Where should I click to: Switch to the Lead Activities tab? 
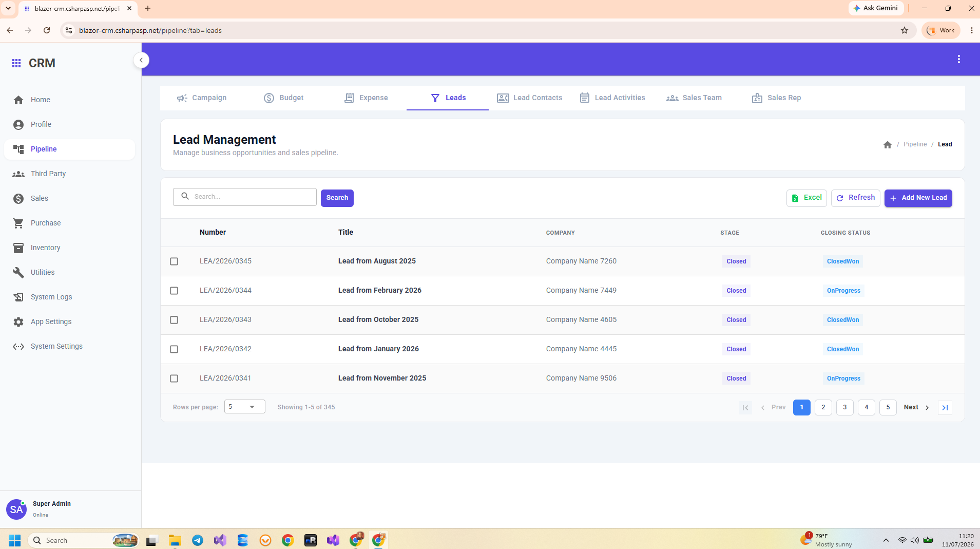(x=612, y=98)
